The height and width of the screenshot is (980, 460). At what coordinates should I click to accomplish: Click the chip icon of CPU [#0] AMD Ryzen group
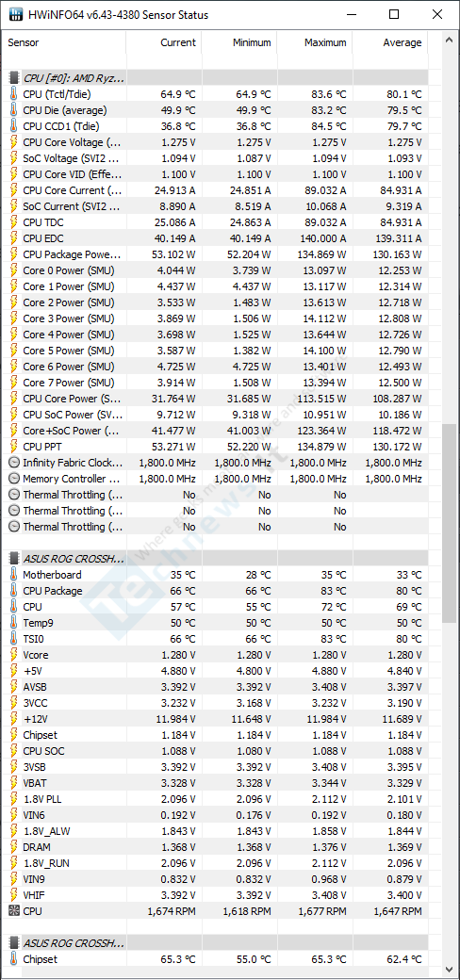pyautogui.click(x=14, y=78)
